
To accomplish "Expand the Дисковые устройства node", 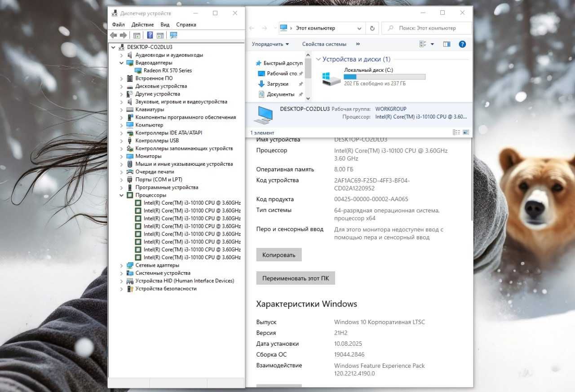I will point(121,86).
